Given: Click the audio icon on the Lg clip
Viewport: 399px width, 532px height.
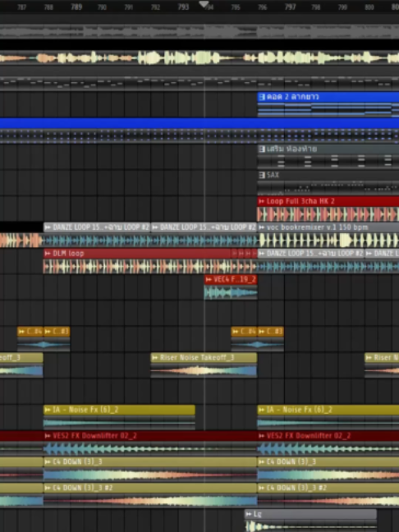Looking at the screenshot, I should 249,514.
